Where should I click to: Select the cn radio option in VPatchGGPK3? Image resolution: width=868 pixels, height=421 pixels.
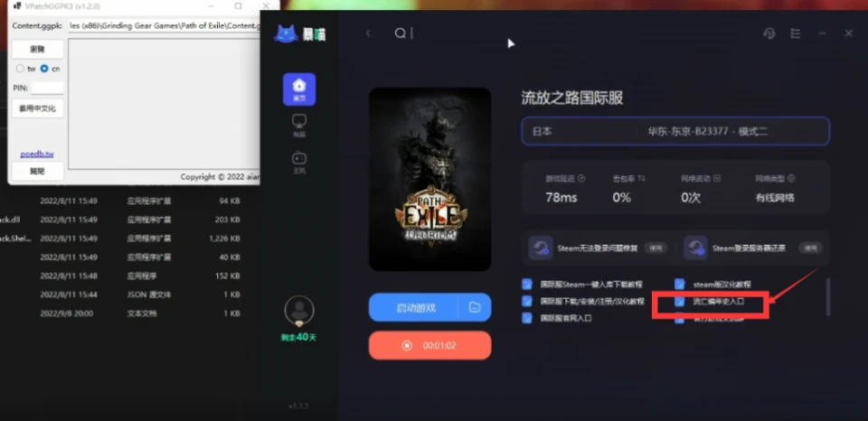point(45,69)
